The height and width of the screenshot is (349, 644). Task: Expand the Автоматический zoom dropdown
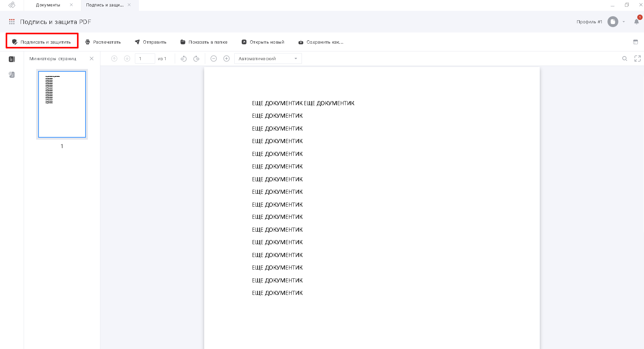click(268, 59)
